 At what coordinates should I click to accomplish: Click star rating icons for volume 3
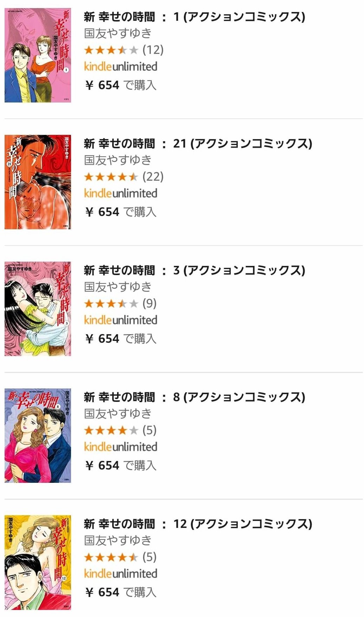[111, 304]
